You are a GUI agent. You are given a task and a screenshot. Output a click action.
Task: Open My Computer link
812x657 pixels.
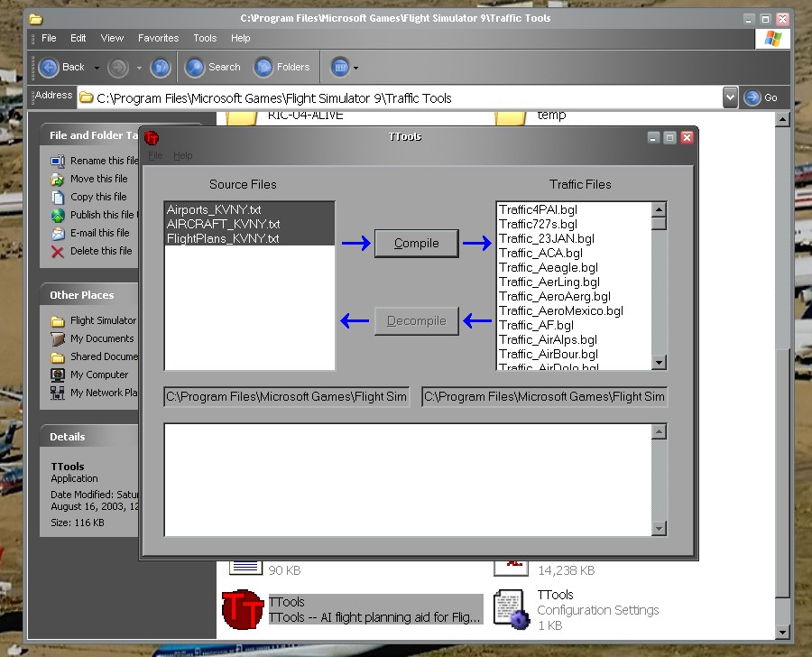coord(99,375)
